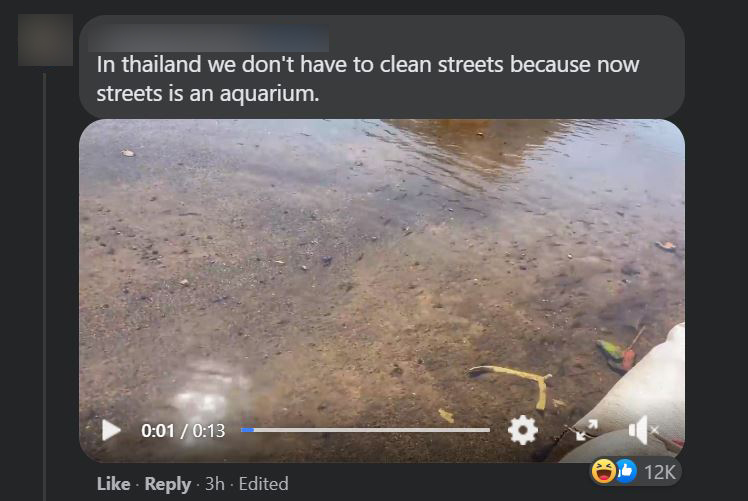The width and height of the screenshot is (748, 501).
Task: View the Edited history of comment
Action: (x=263, y=484)
